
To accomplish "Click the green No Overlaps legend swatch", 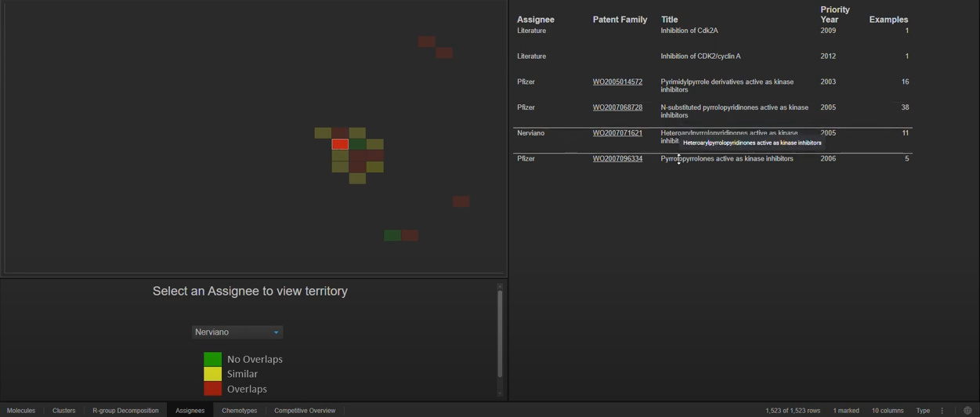I will (212, 359).
